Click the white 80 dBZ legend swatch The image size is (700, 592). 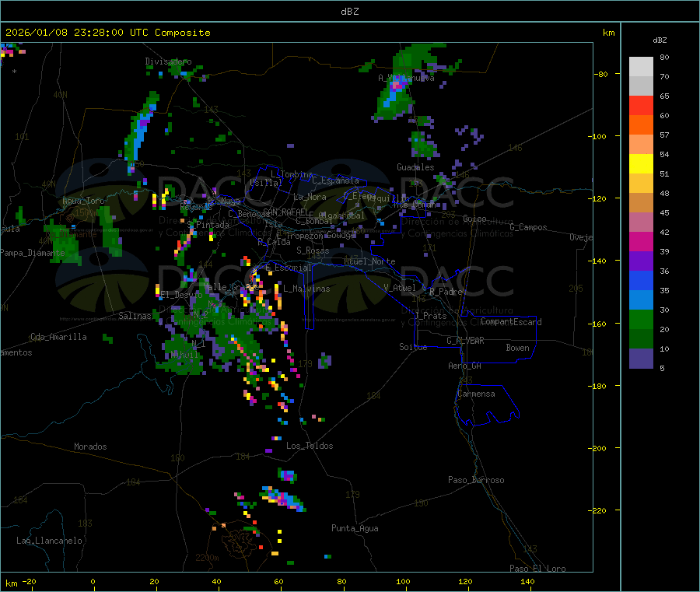(641, 67)
